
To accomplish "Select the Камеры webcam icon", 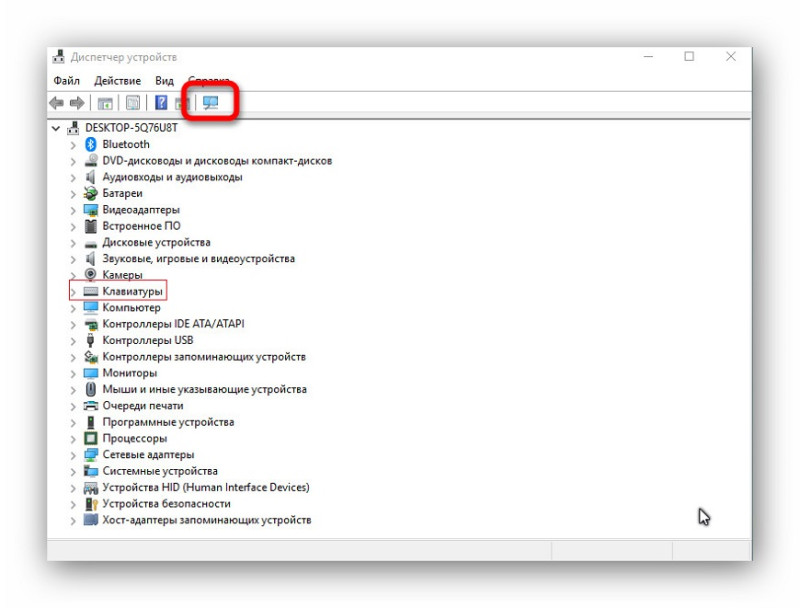I will click(90, 275).
